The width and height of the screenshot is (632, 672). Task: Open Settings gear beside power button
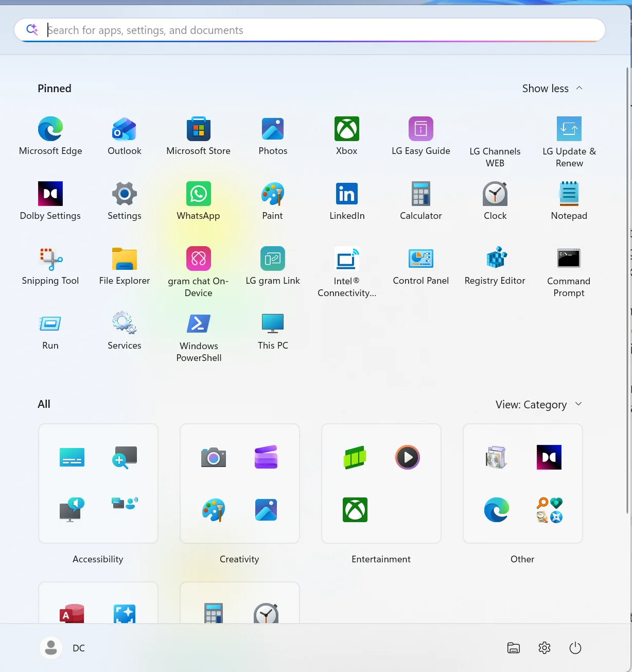coord(545,648)
